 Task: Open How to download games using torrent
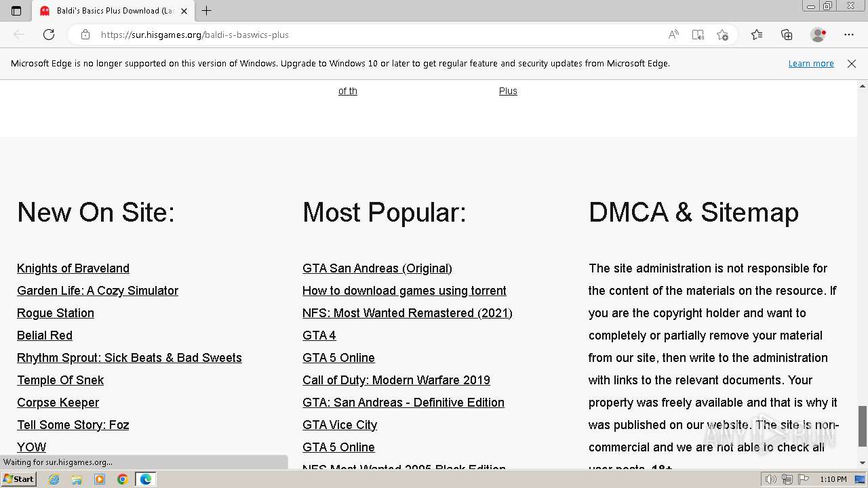[404, 291]
